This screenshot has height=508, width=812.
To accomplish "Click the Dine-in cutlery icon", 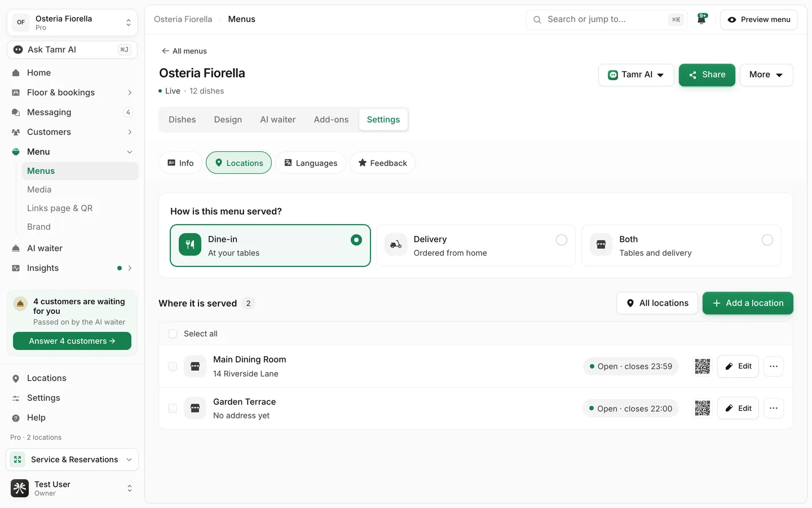I will pyautogui.click(x=190, y=245).
